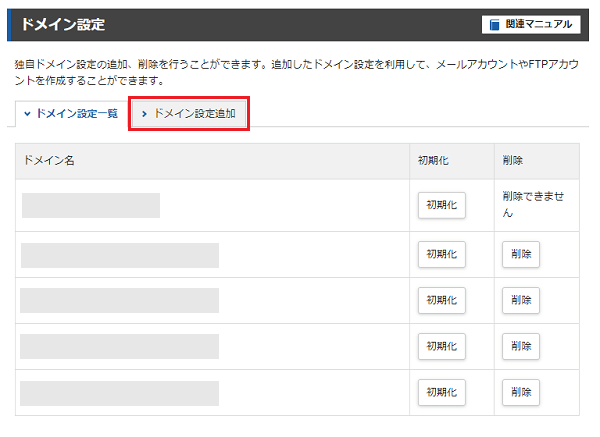
Task: Click 削除 button in the fourth domain row
Action: (x=521, y=346)
